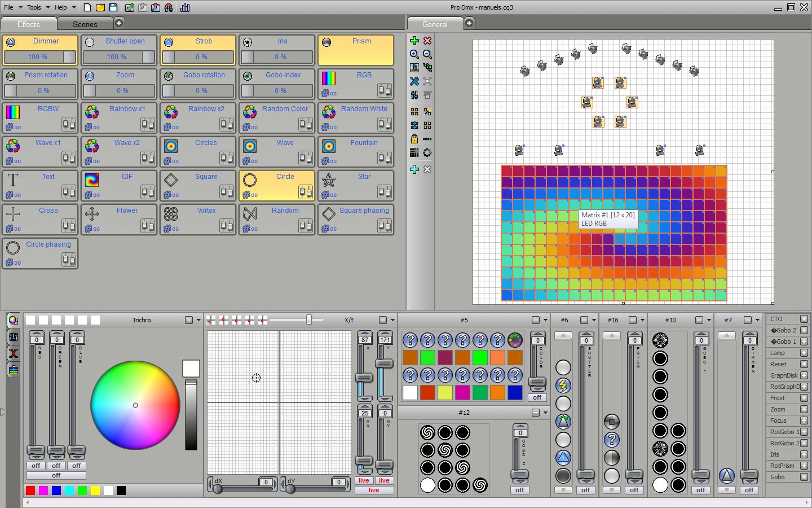Toggle the Prism effect button
Screen dimensions: 812x508
356,50
